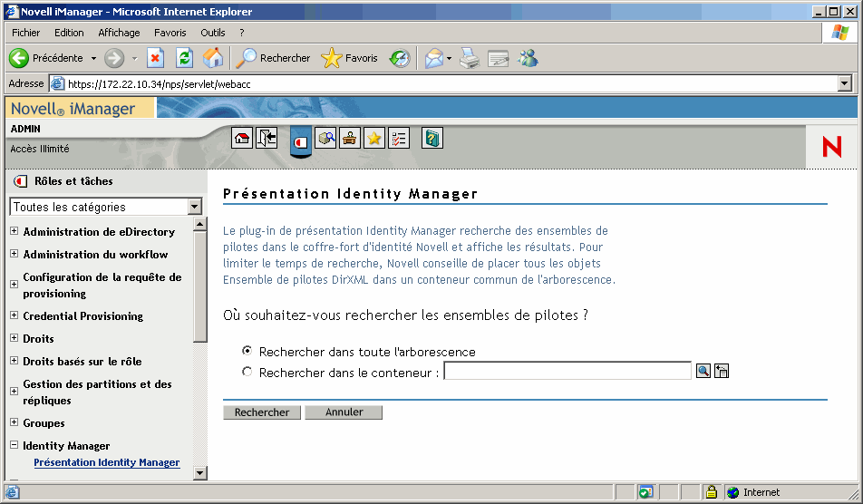
Task: Click the object history icon beside container field
Action: coord(722,371)
